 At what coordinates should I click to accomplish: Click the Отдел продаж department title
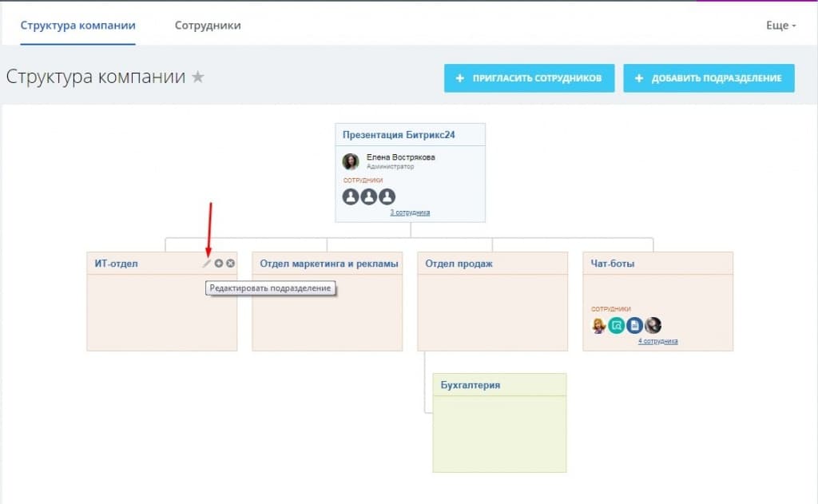(x=459, y=264)
